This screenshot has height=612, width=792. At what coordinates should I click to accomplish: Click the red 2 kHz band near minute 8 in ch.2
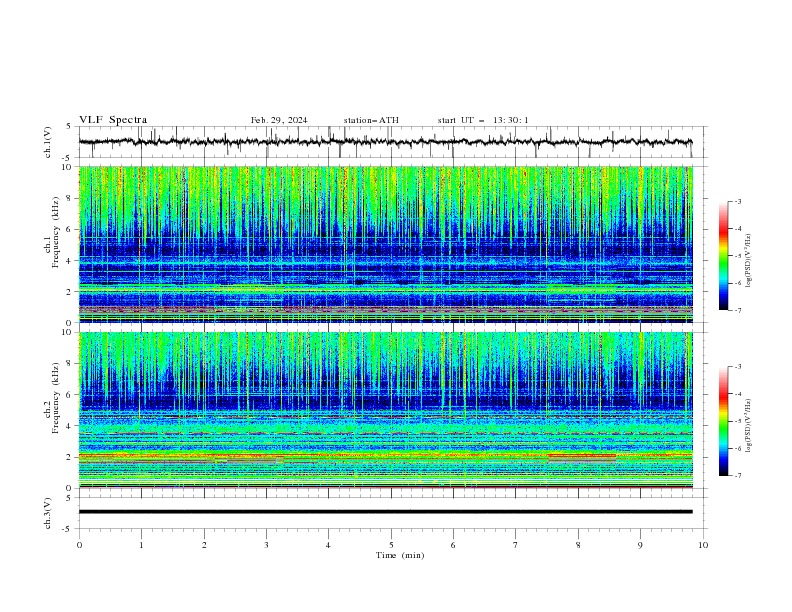click(x=582, y=456)
